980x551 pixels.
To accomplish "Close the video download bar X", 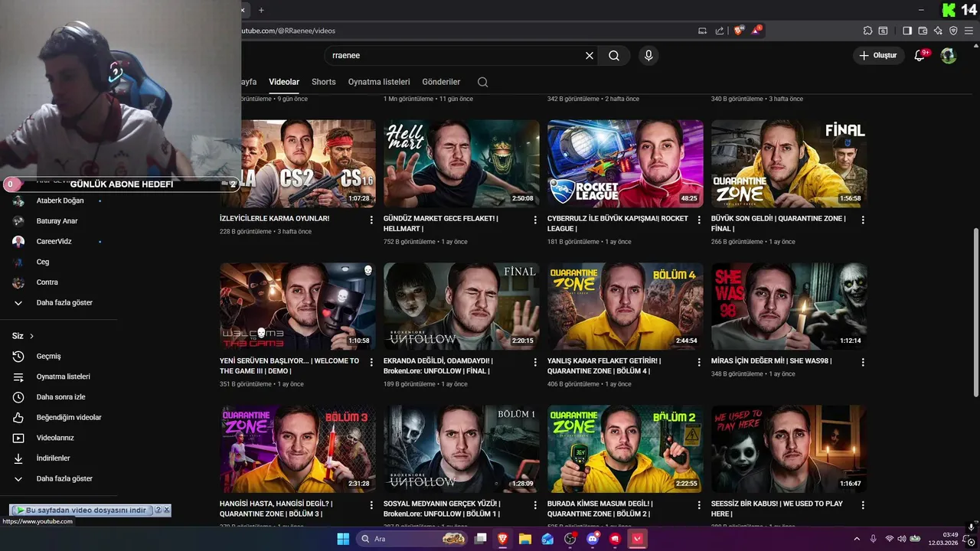I will [x=166, y=510].
